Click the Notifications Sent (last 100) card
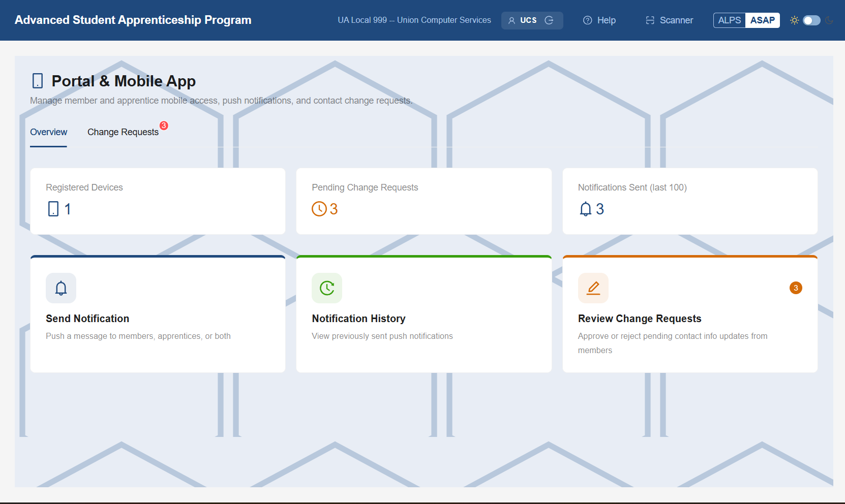845x504 pixels. coord(690,201)
